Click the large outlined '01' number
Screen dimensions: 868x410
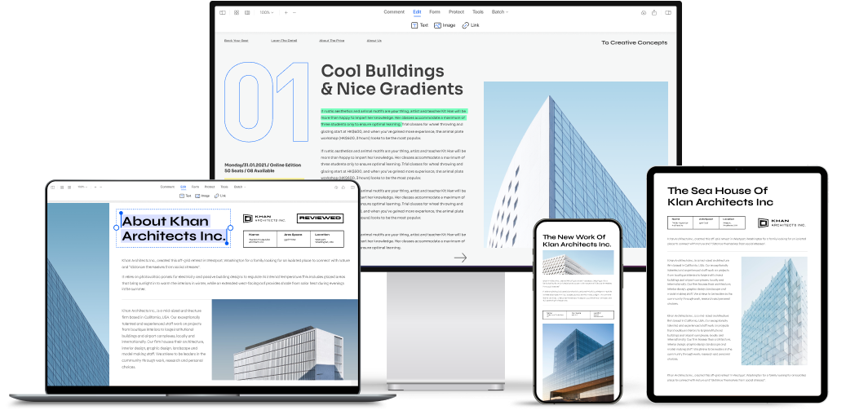pyautogui.click(x=266, y=103)
